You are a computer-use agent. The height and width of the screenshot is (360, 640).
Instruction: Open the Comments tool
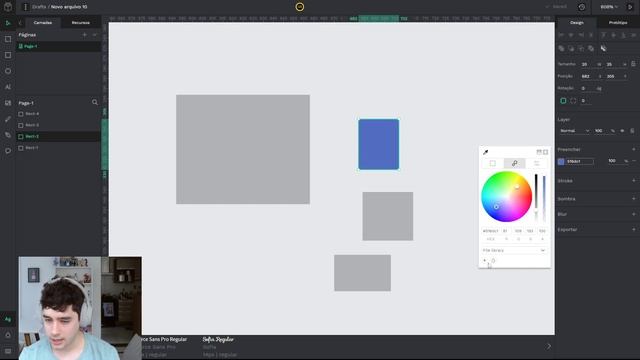point(8,151)
